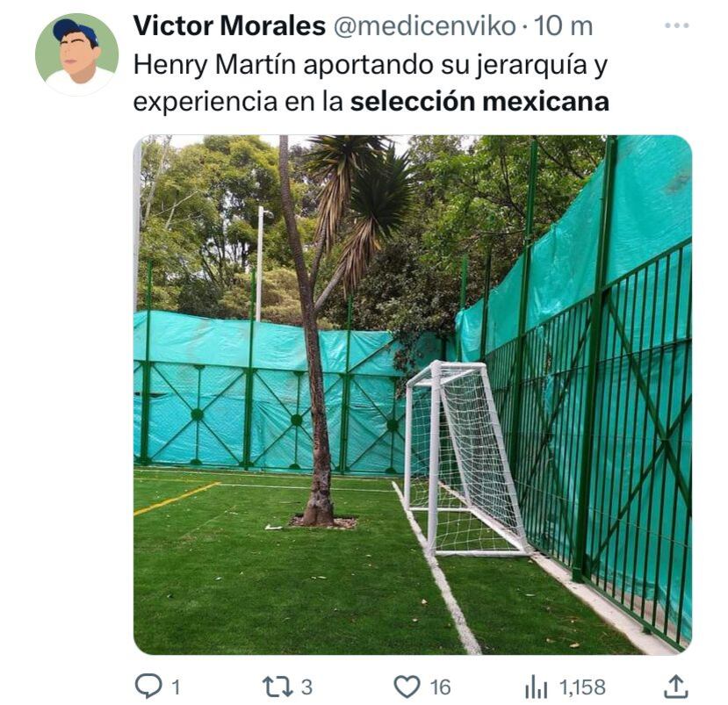
Task: Click the word 'experiencia' in the tweet
Action: coord(205,103)
